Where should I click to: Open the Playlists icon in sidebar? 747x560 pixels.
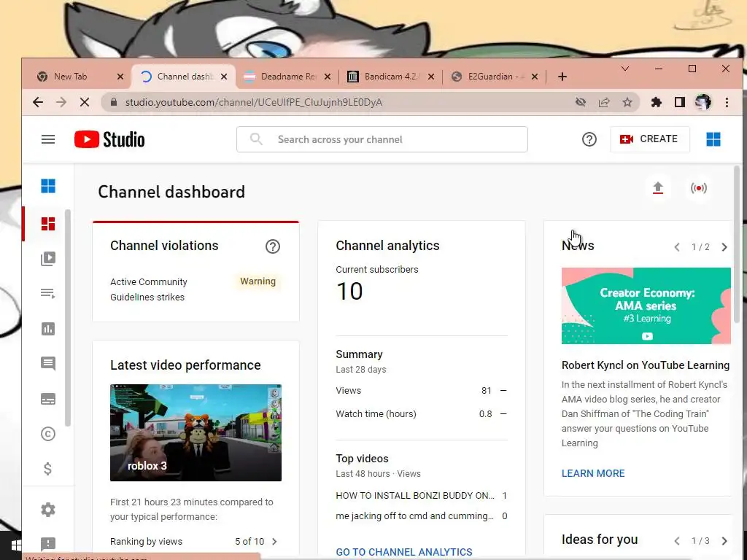pyautogui.click(x=48, y=293)
